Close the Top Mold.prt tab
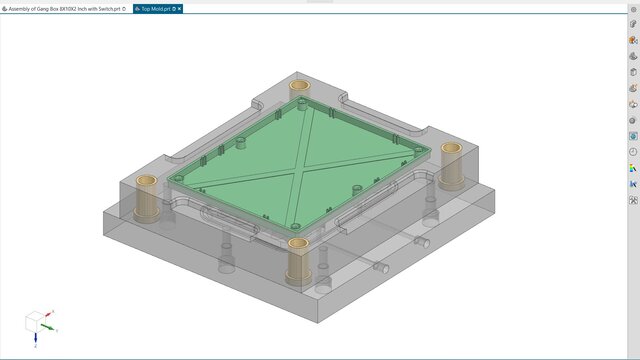Screen dimensions: 640x360 pyautogui.click(x=180, y=9)
